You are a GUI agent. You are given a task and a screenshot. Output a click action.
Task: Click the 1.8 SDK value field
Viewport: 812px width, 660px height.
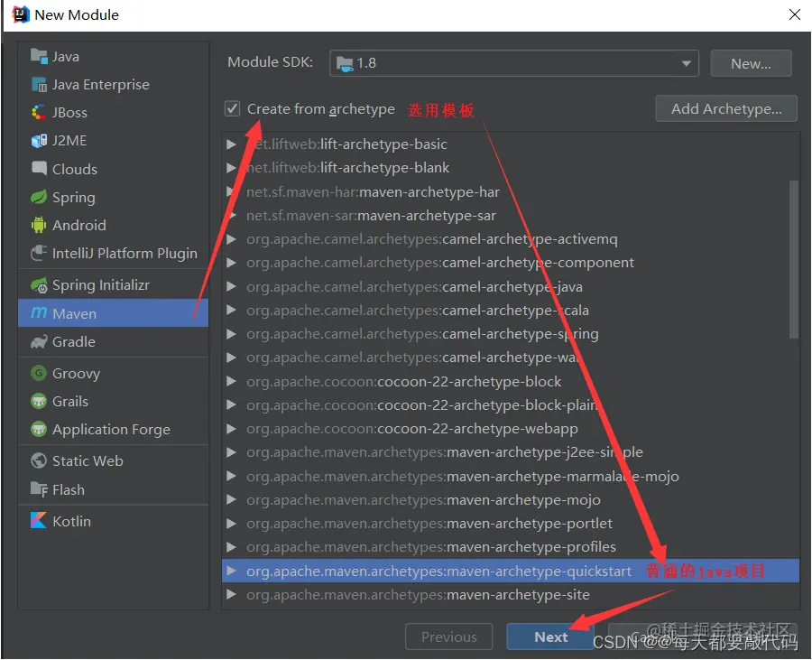click(513, 63)
